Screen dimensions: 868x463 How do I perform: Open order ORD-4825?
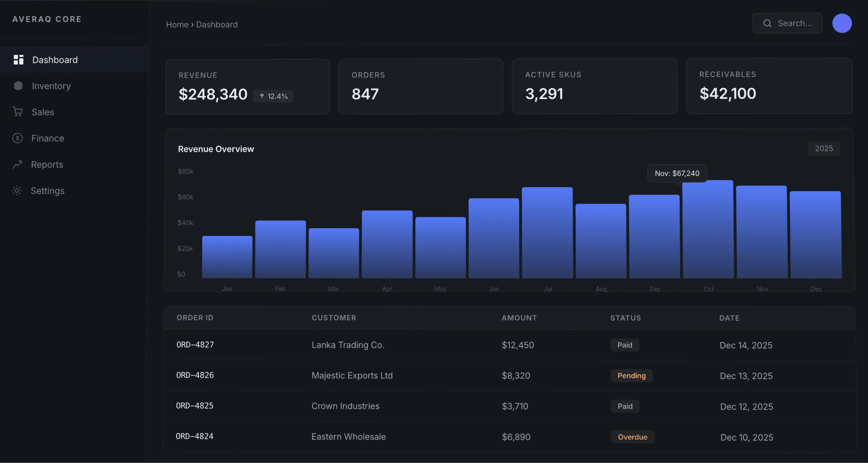[x=195, y=405]
